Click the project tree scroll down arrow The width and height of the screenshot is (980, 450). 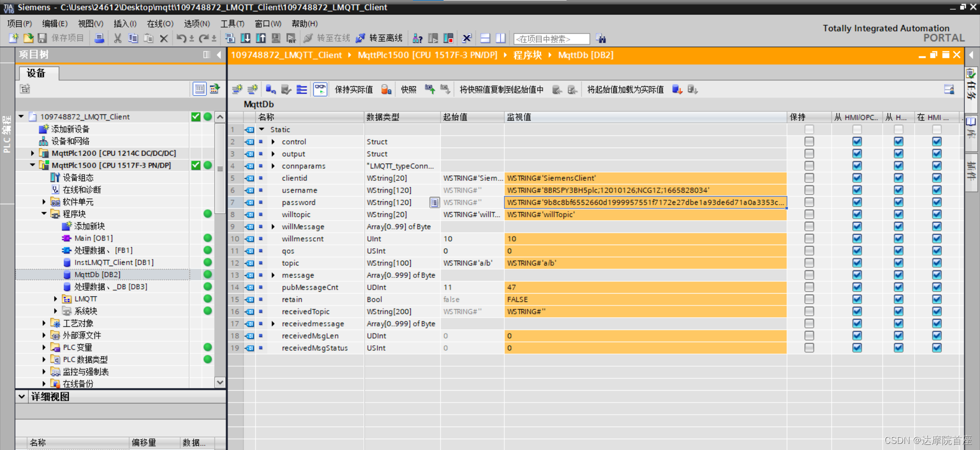220,382
